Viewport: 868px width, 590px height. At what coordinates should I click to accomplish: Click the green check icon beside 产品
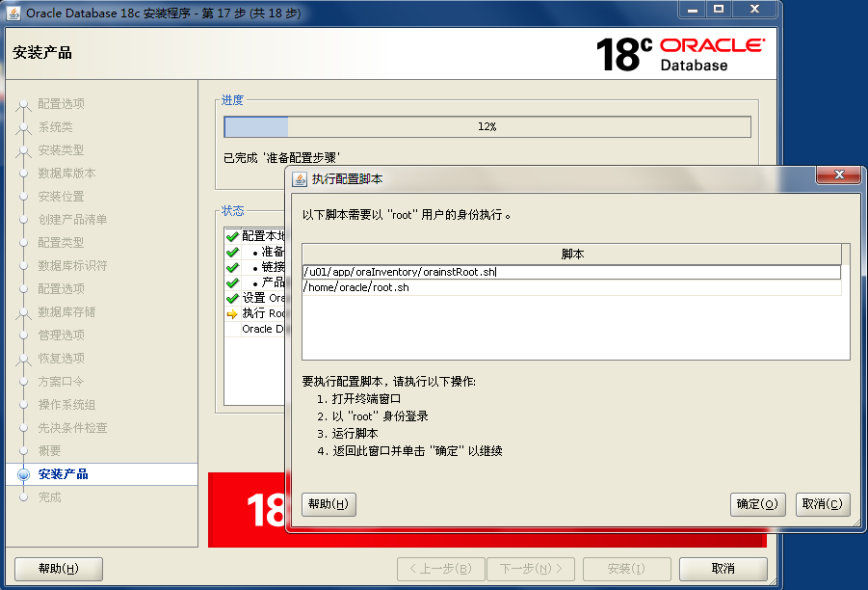[232, 283]
